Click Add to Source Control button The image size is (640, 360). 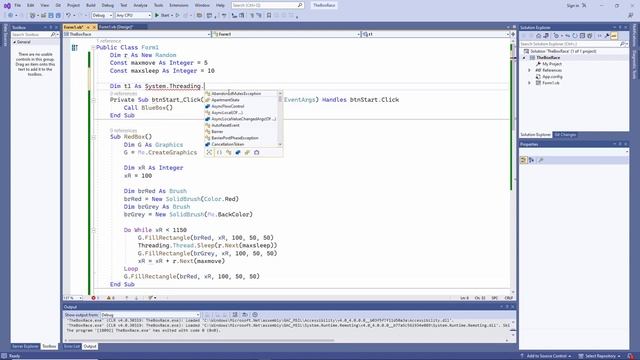[547, 356]
